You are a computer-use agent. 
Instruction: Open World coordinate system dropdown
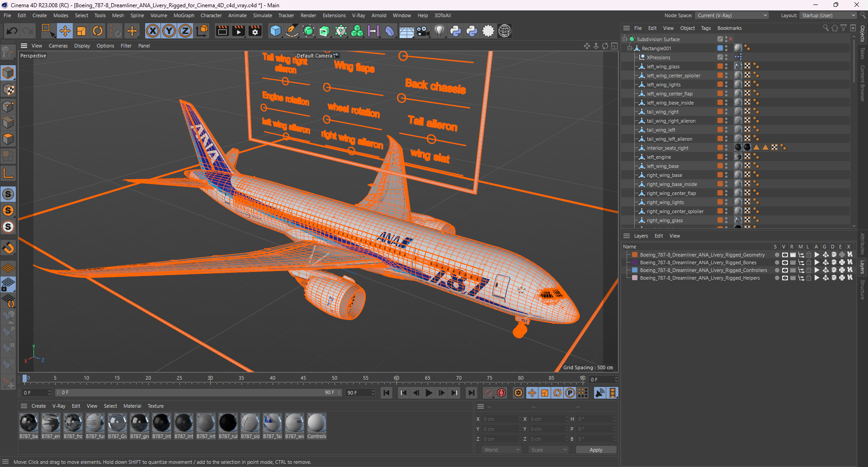point(502,450)
